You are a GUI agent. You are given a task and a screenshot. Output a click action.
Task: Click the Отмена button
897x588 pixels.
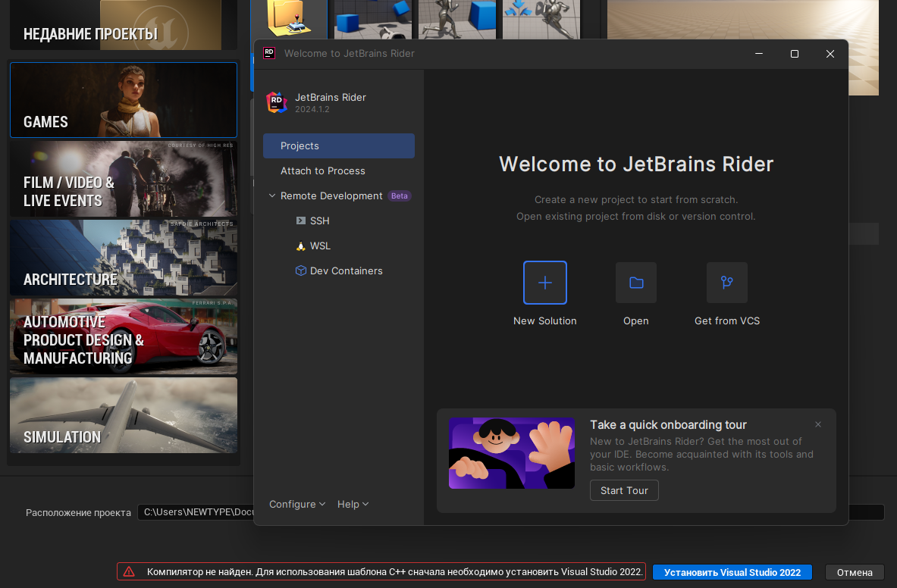(x=855, y=572)
